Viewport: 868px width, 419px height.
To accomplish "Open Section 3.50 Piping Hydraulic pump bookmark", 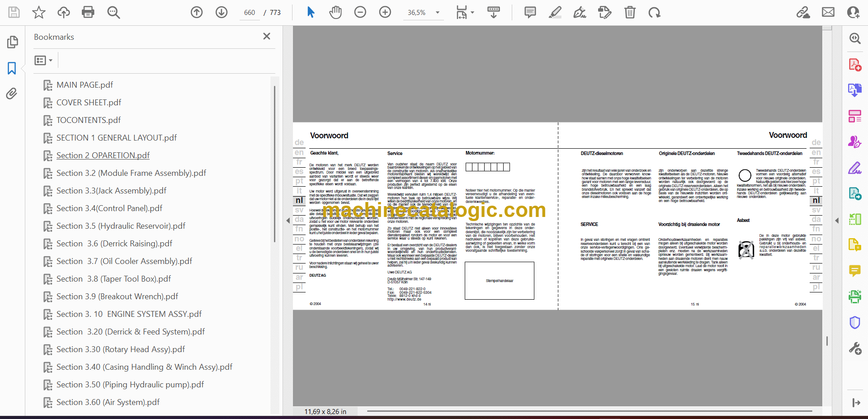I will pos(130,385).
